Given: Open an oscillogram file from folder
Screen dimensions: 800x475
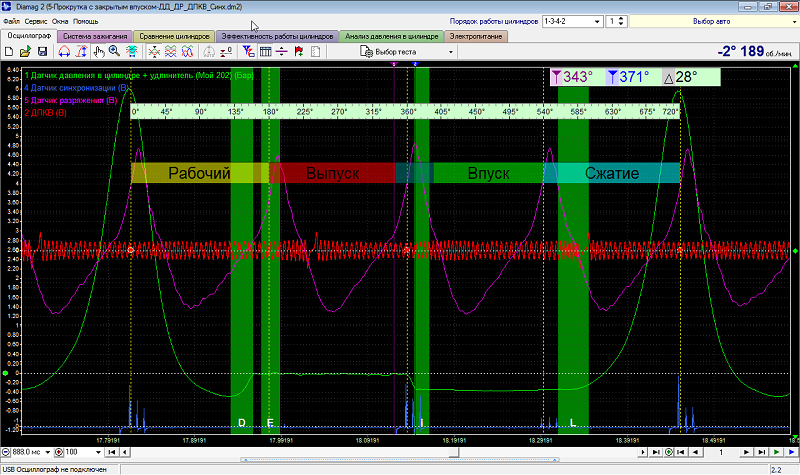Looking at the screenshot, I should pyautogui.click(x=25, y=52).
